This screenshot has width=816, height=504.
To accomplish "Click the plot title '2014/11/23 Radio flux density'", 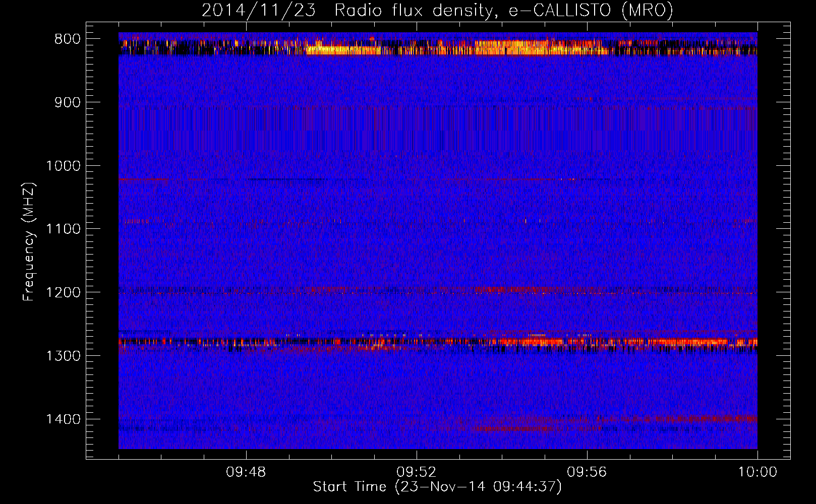I will tap(437, 10).
